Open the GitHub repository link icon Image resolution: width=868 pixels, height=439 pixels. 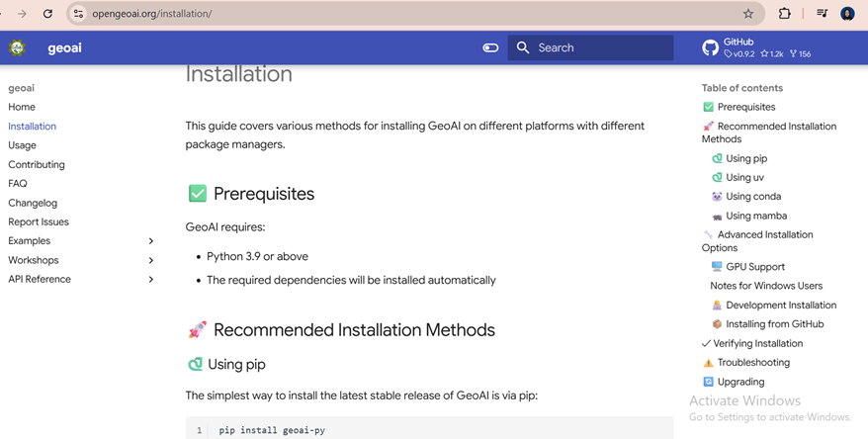pyautogui.click(x=710, y=47)
